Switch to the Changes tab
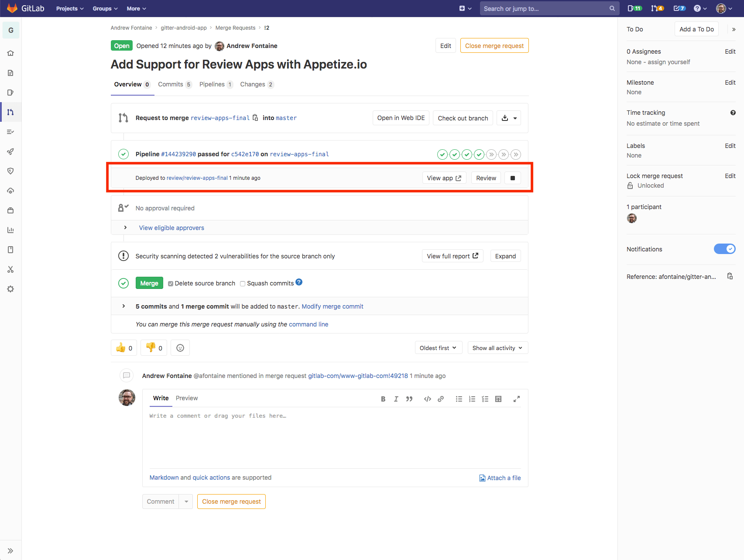 pyautogui.click(x=253, y=84)
